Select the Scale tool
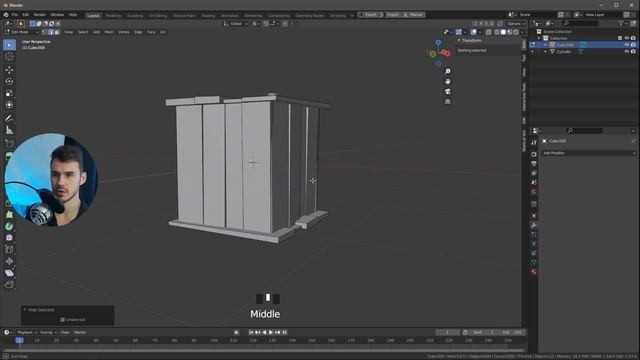Screen dimensions: 640x360 pyautogui.click(x=9, y=93)
